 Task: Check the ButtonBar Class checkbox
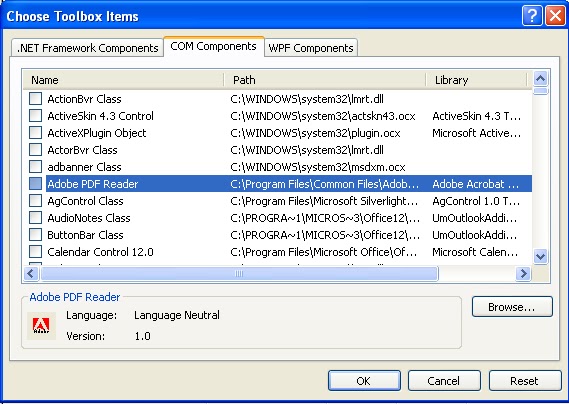35,235
